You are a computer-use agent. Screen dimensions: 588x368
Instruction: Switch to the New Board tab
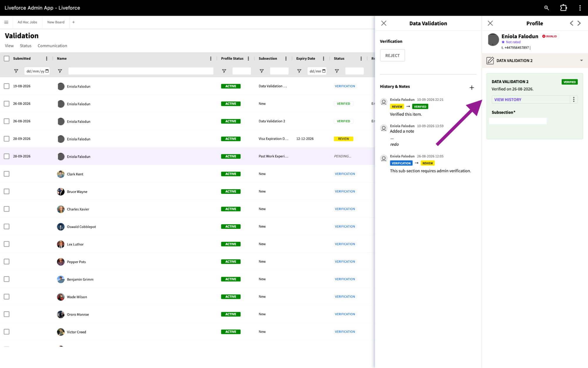(56, 22)
